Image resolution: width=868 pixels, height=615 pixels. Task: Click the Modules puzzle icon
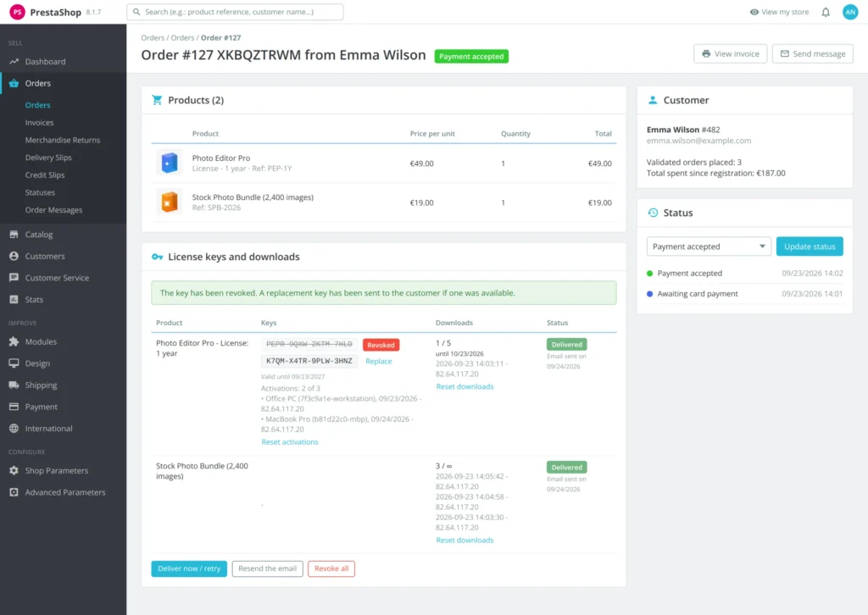tap(14, 341)
